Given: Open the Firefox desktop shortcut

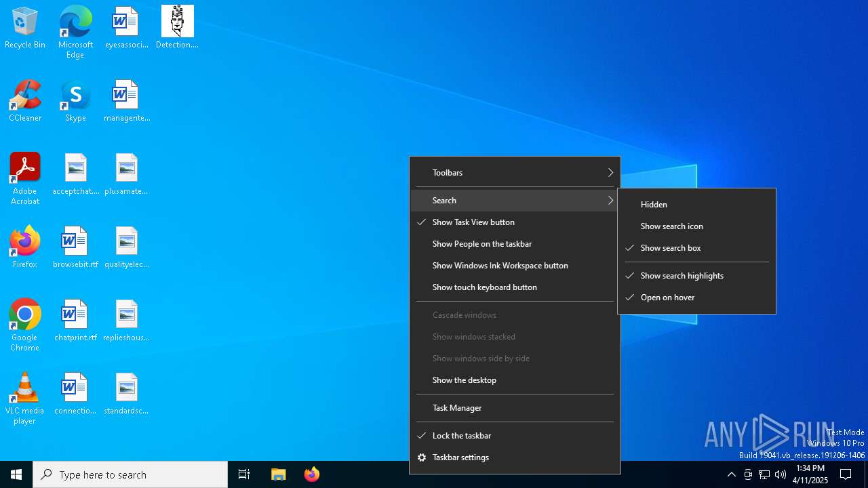Looking at the screenshot, I should (x=25, y=247).
